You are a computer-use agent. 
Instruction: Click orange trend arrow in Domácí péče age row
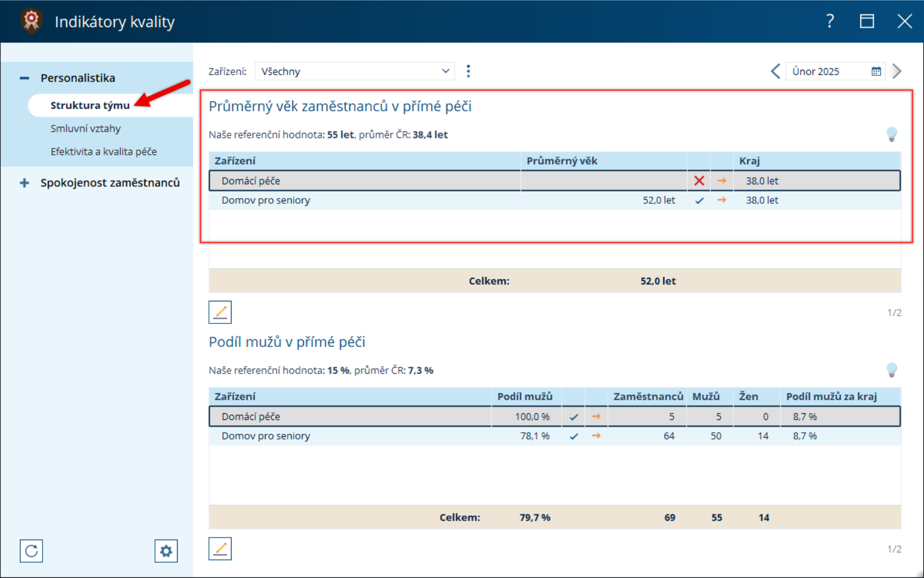[x=722, y=181]
